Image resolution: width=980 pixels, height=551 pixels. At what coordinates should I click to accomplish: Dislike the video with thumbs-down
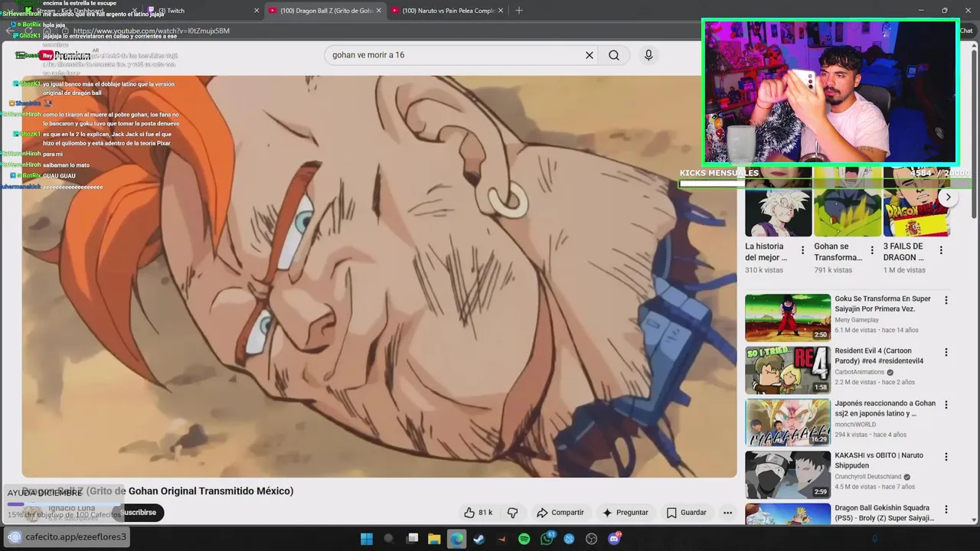click(513, 513)
